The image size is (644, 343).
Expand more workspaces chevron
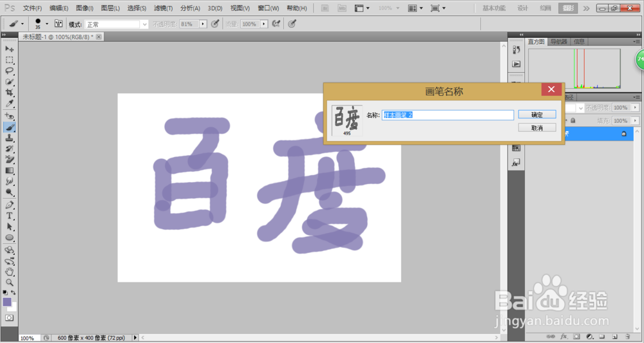coord(586,8)
